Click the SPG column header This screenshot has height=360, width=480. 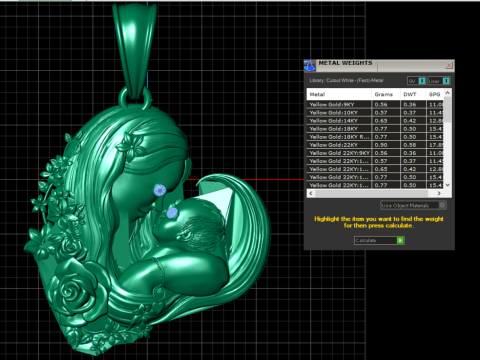coord(435,94)
